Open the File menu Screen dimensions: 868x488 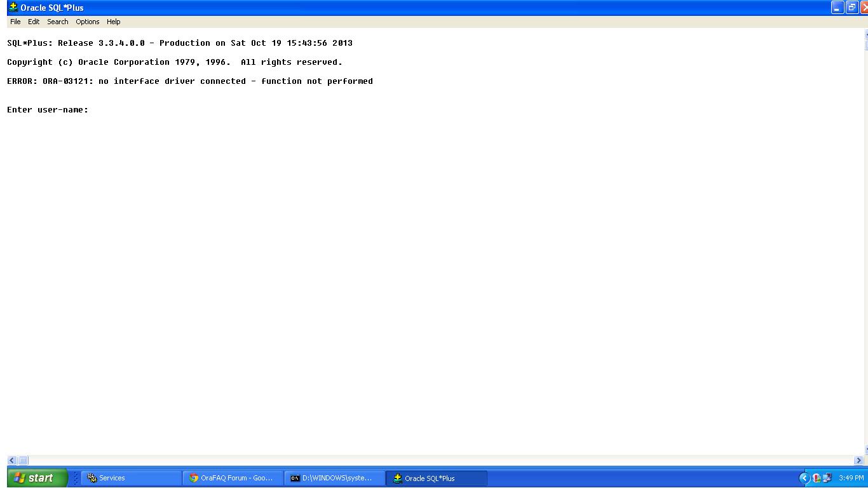15,22
